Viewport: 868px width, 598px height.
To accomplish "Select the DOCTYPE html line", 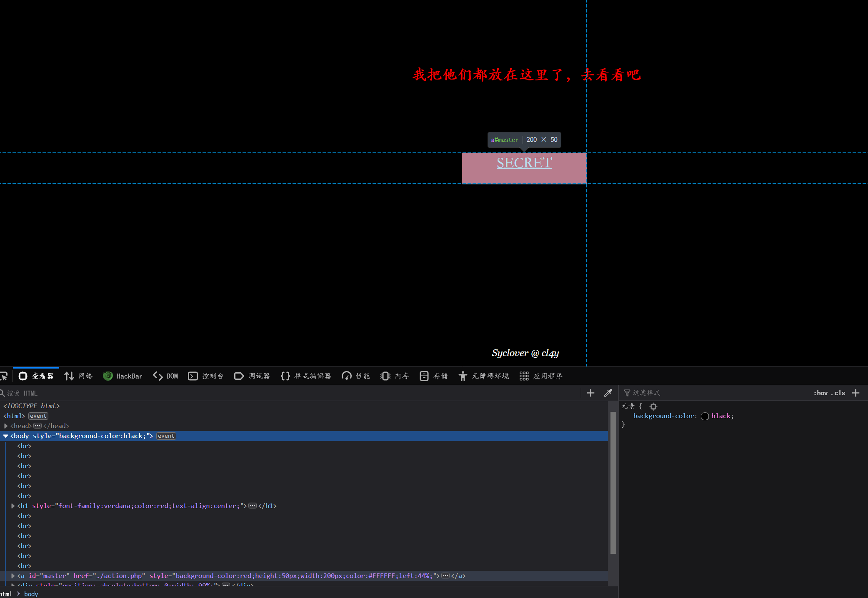I will coord(32,406).
